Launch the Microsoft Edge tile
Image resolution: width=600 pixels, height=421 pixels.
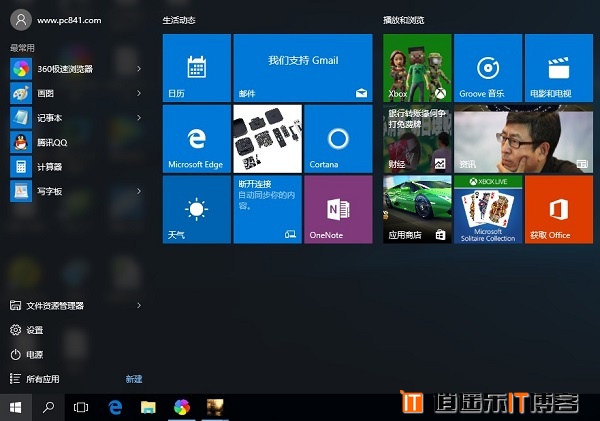pyautogui.click(x=197, y=139)
